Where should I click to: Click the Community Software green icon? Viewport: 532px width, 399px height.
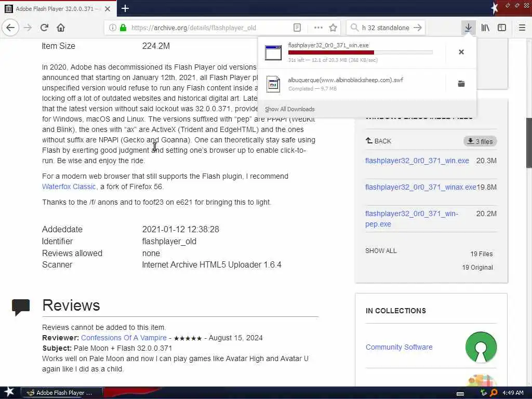click(x=481, y=347)
